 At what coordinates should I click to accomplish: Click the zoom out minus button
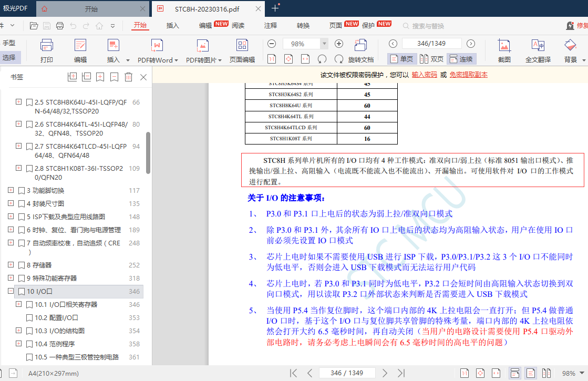(272, 44)
